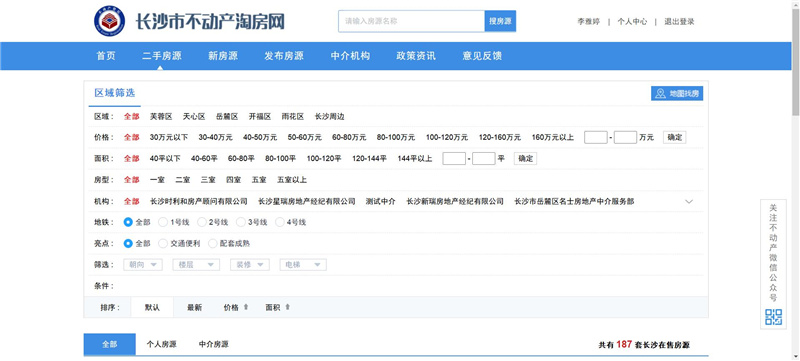The image size is (800, 361).
Task: Click the username 李雅婷
Action: click(x=588, y=21)
